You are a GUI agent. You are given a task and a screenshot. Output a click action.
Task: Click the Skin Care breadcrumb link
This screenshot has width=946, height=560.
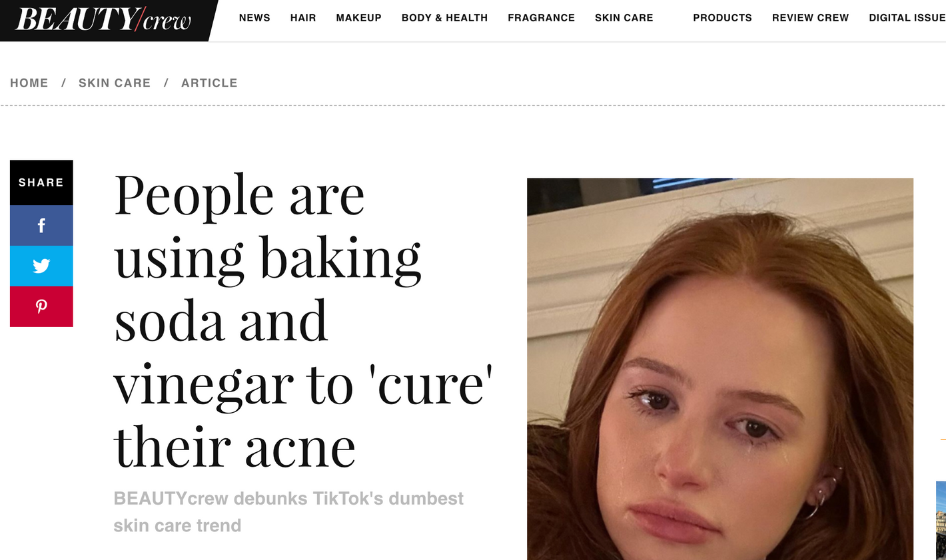pyautogui.click(x=115, y=83)
